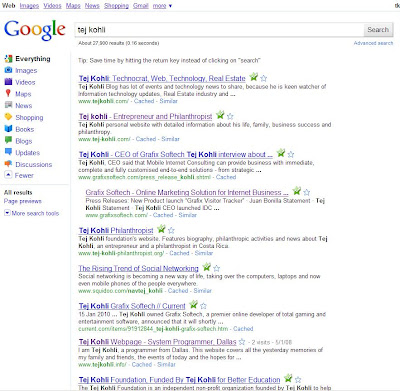Open Maps pin icon in sidebar

point(8,94)
